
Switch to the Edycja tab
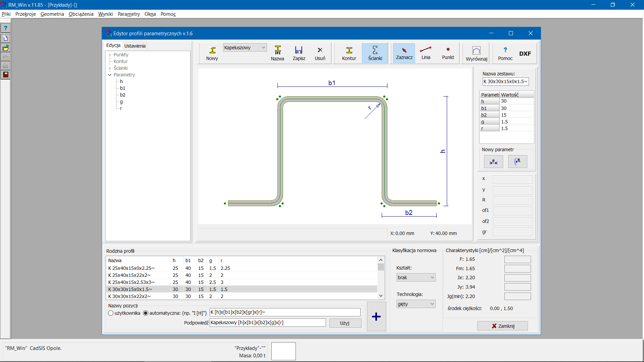(113, 46)
